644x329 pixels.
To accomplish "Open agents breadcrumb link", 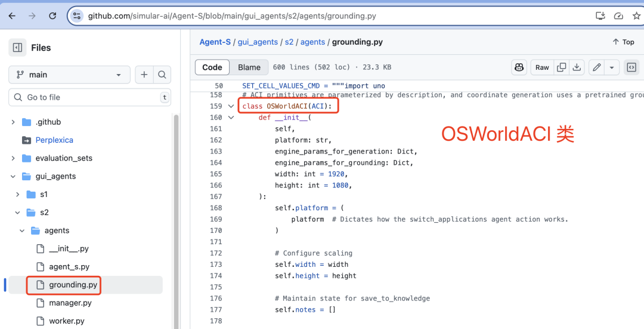I will click(312, 42).
